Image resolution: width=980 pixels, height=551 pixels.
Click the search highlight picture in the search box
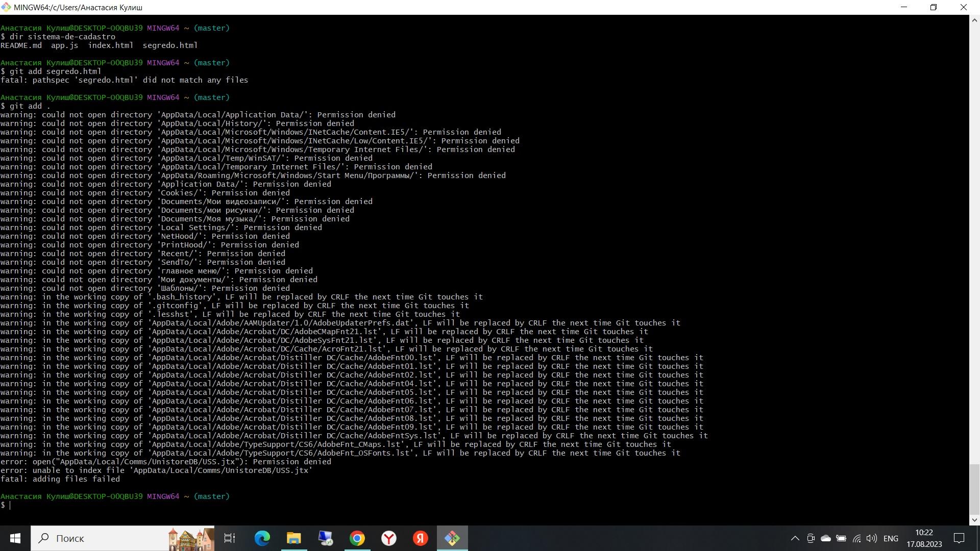(190, 539)
